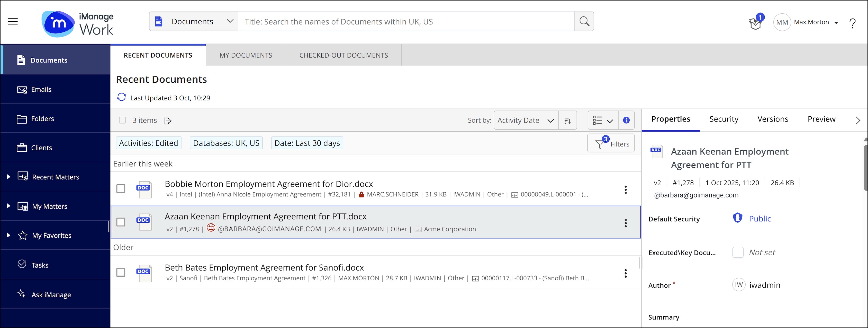The width and height of the screenshot is (868, 328).
Task: Open the Activity Date sort dropdown
Action: pyautogui.click(x=526, y=120)
